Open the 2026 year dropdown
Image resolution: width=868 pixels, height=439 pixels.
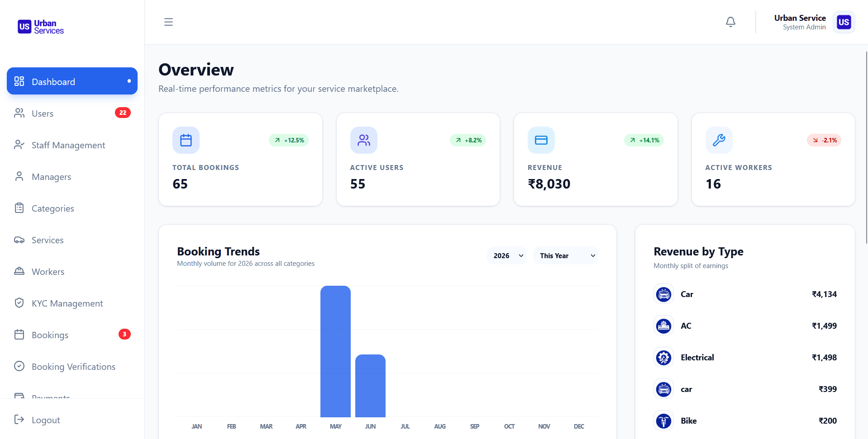click(x=506, y=255)
